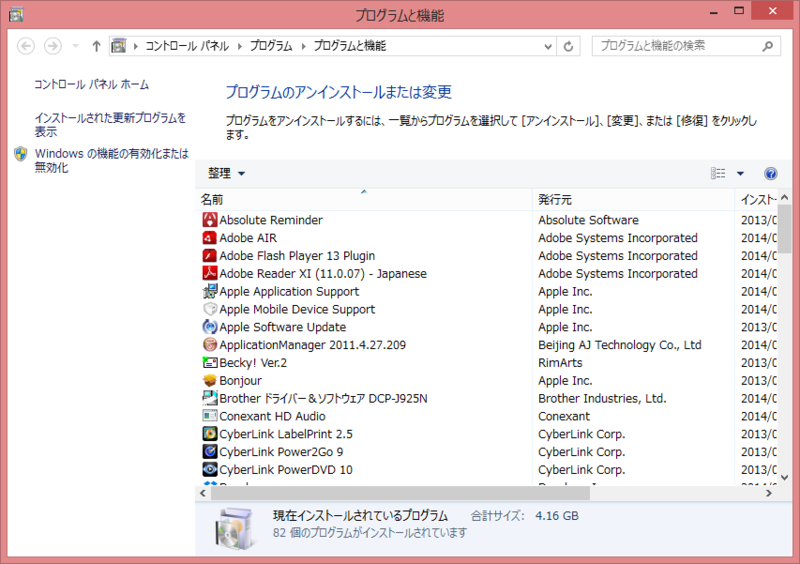
Task: Click the コントロール パネル breadcrumb
Action: pyautogui.click(x=187, y=46)
